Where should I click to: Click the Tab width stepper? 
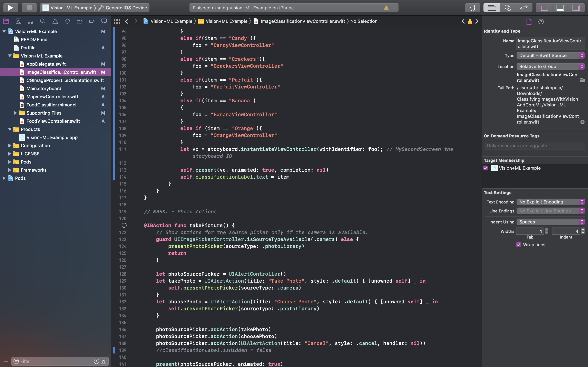(x=546, y=231)
